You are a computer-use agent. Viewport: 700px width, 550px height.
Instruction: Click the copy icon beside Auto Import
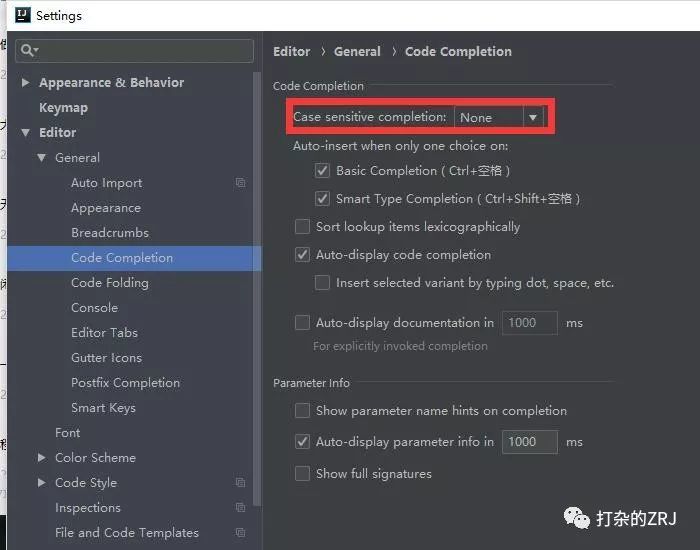click(240, 183)
